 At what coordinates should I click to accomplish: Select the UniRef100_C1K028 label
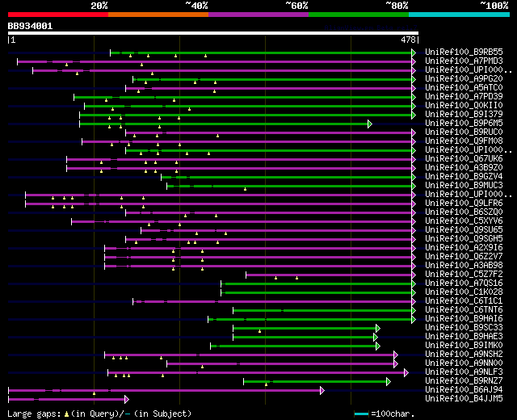(464, 292)
